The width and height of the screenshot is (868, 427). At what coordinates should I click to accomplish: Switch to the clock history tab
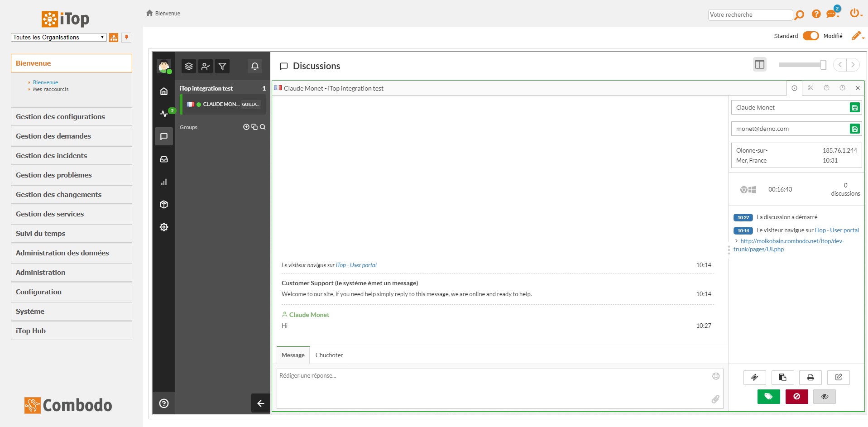tap(842, 88)
